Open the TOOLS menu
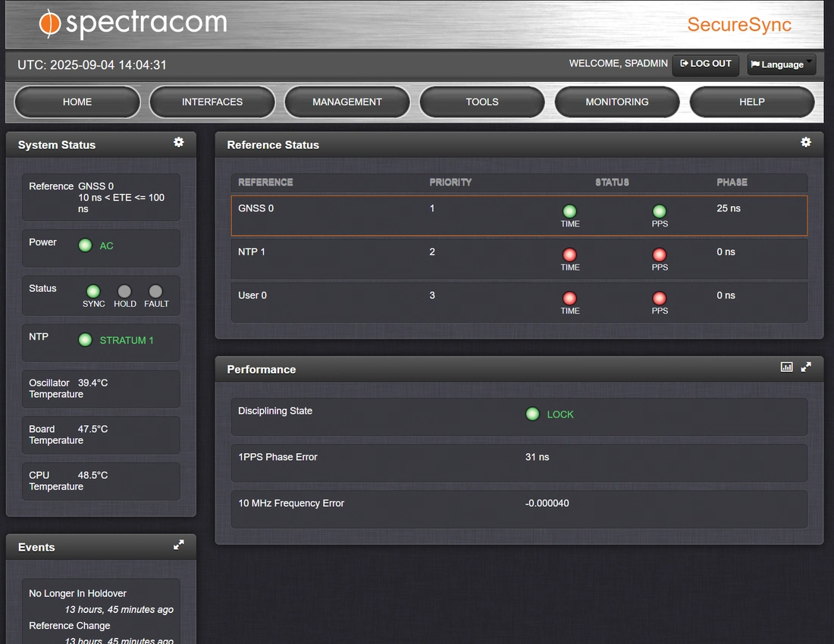The image size is (834, 644). tap(482, 102)
